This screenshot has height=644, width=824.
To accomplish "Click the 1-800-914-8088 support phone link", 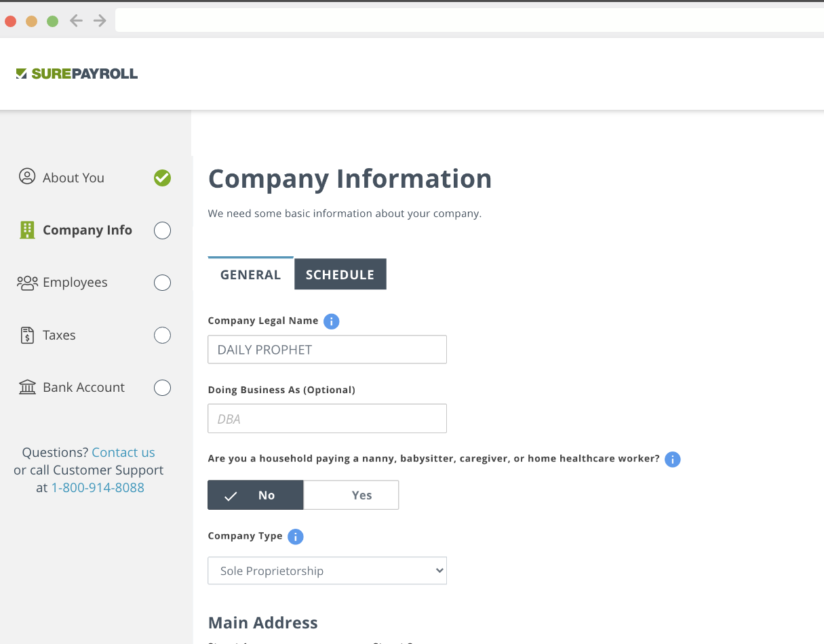I will 98,487.
